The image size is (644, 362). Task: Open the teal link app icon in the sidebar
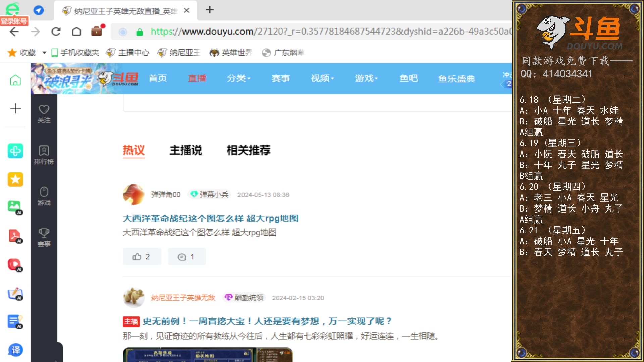point(15,151)
